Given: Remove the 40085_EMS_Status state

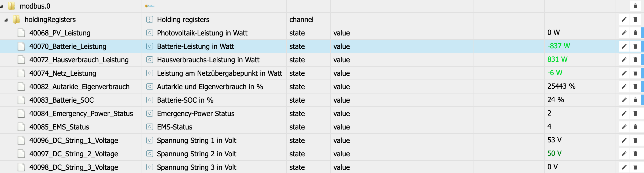Looking at the screenshot, I should 635,127.
